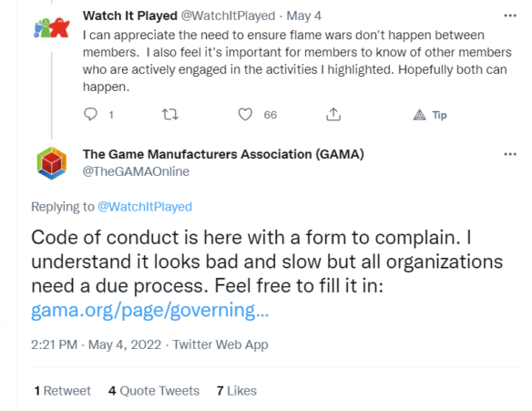Open more options on the GAMA tweet
This screenshot has width=532, height=411.
pos(510,154)
